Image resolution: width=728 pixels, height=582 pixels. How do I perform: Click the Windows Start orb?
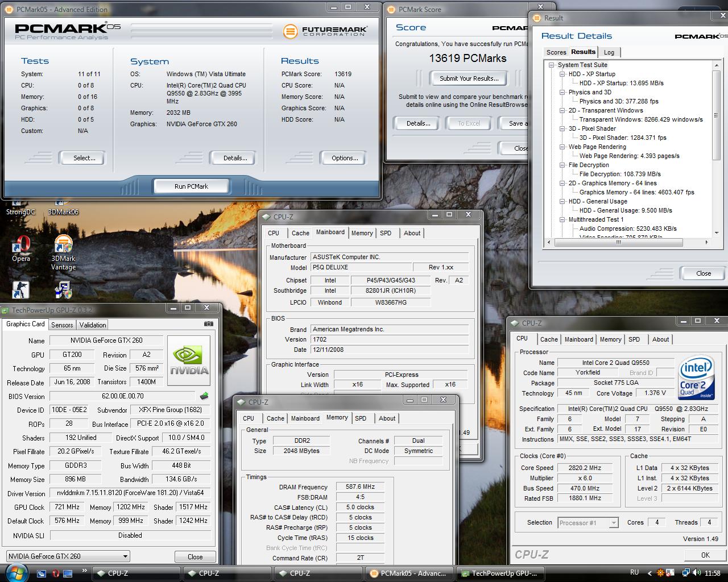pos(16,572)
